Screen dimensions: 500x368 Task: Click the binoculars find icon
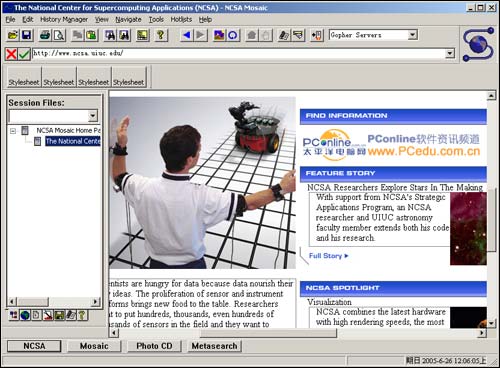click(x=110, y=35)
